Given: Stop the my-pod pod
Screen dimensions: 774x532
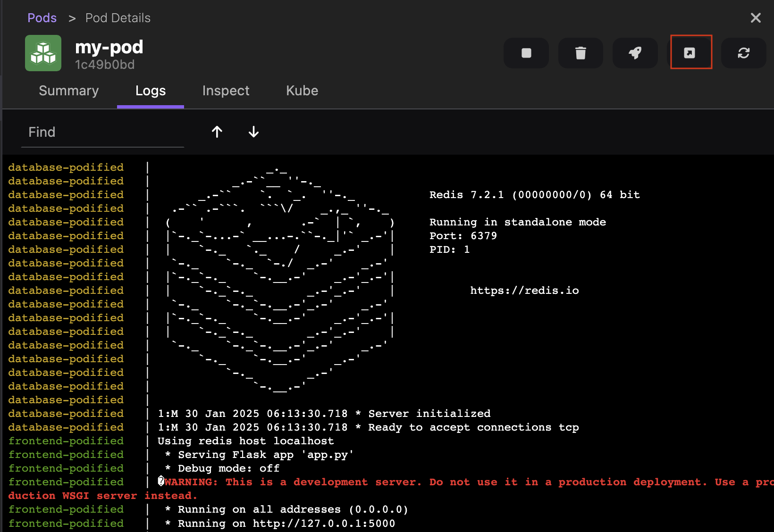Looking at the screenshot, I should (526, 53).
